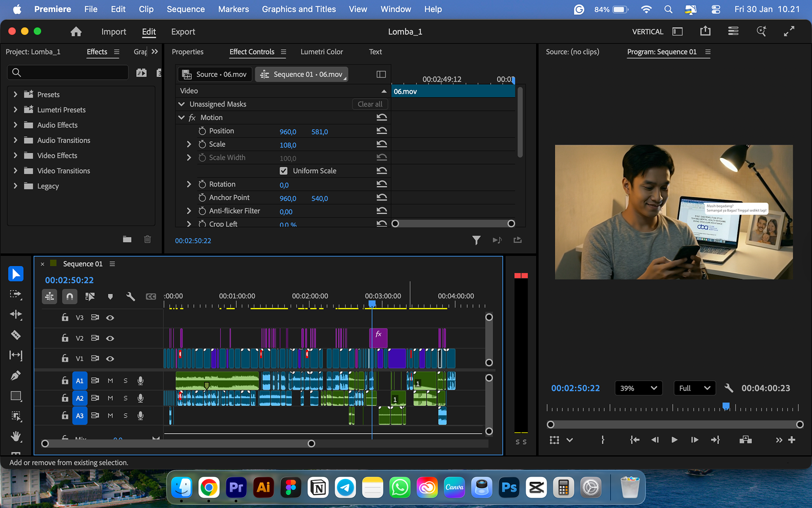Image resolution: width=812 pixels, height=508 pixels.
Task: Open the Sequence menu
Action: (185, 9)
